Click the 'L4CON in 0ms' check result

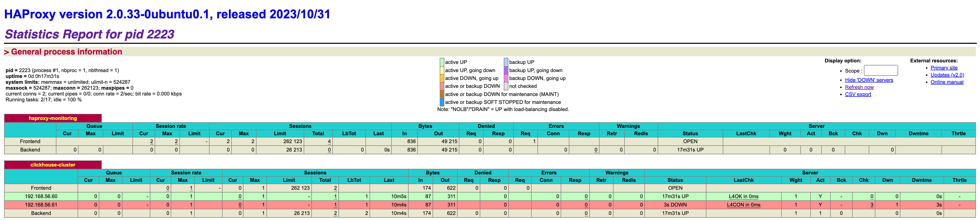pyautogui.click(x=743, y=205)
